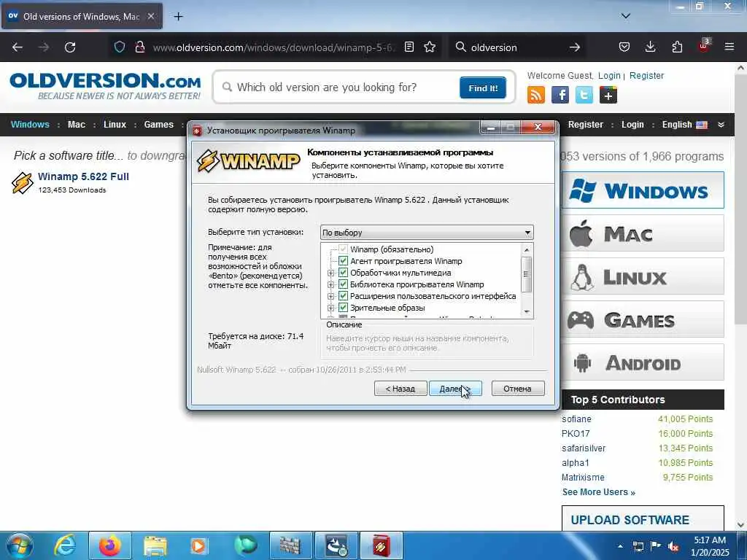Screen dimensions: 747x560
Task: Close the Old versions of Windows tab
Action: 151,16
